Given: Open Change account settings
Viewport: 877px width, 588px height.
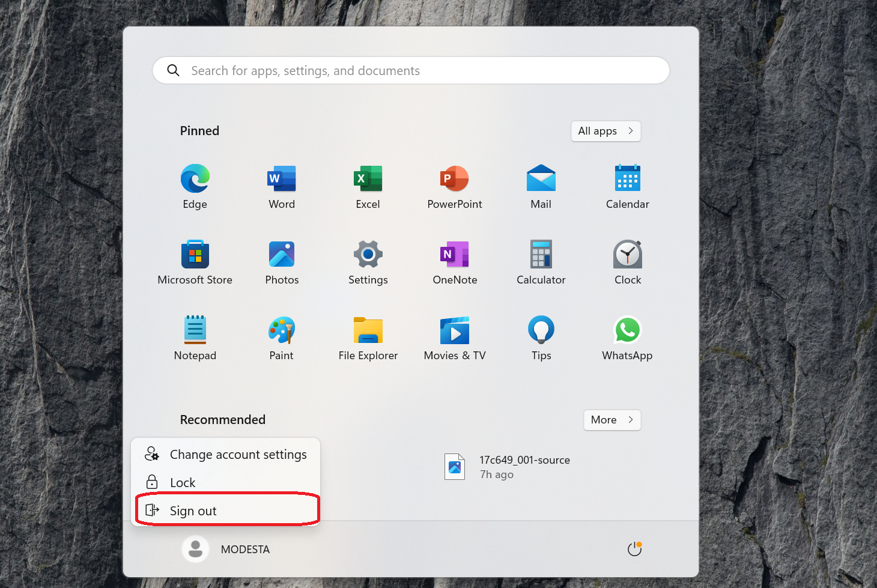Looking at the screenshot, I should tap(238, 454).
